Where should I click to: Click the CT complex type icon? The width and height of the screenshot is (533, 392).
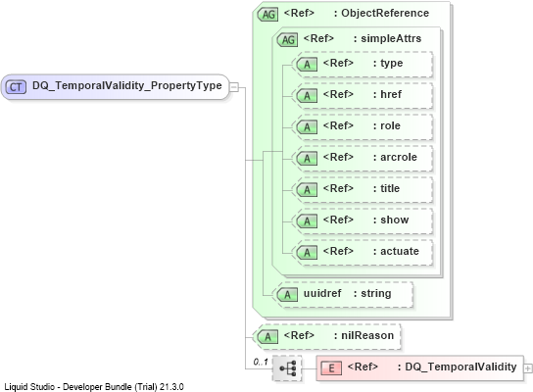point(16,87)
